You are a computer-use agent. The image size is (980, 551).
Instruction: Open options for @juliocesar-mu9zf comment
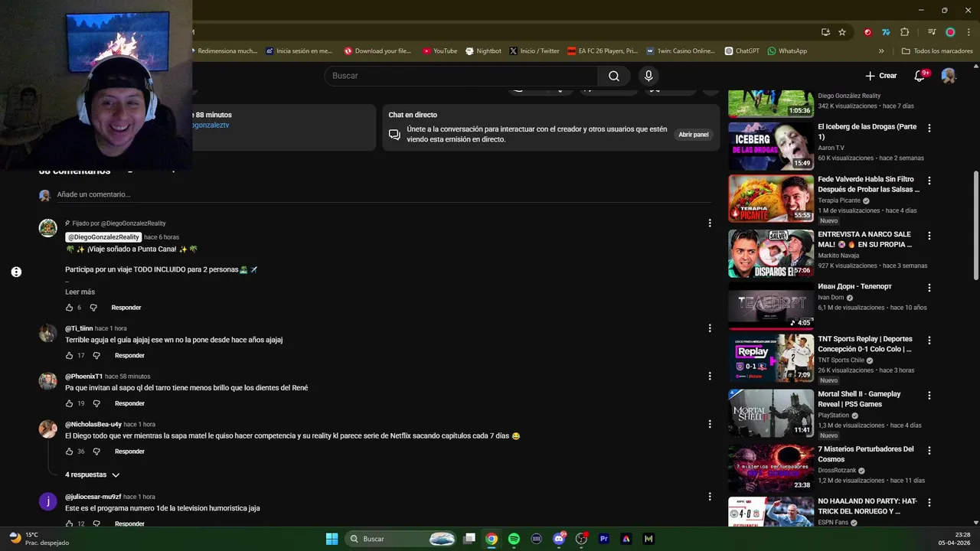click(710, 497)
